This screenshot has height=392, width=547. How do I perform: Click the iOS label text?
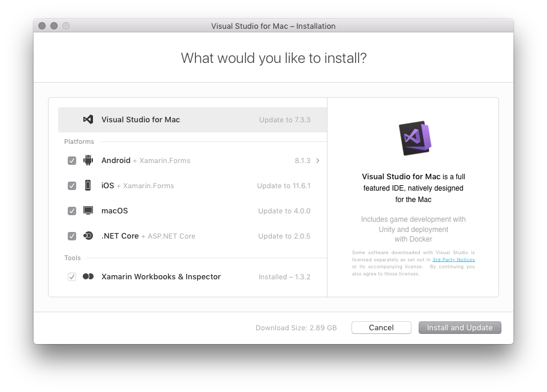pyautogui.click(x=108, y=186)
